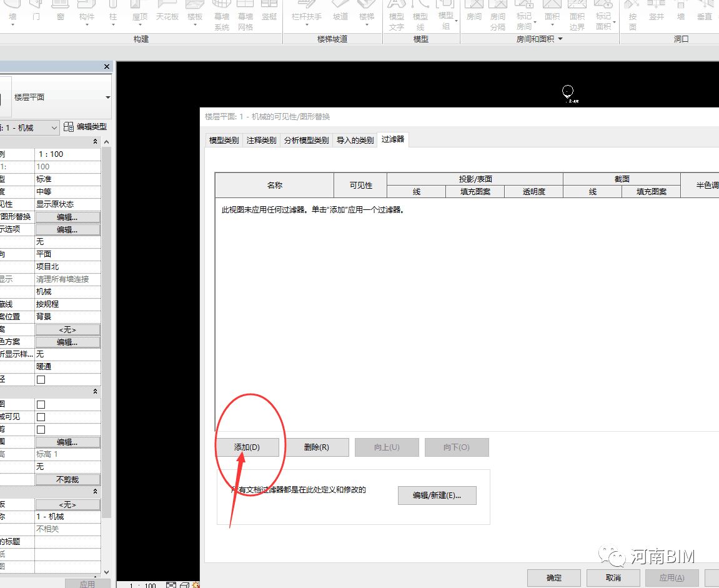Collapse the properties group above 域可见 row
The height and width of the screenshot is (588, 719).
(96, 391)
